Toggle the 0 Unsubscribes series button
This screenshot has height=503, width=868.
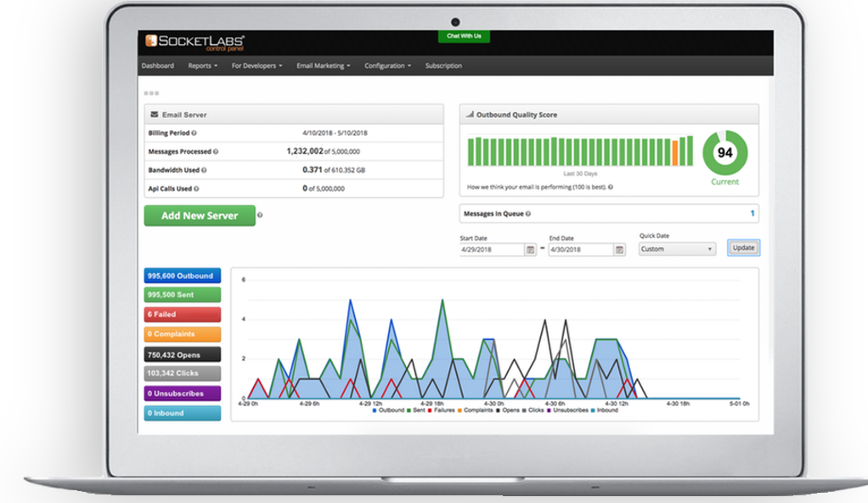tap(183, 393)
